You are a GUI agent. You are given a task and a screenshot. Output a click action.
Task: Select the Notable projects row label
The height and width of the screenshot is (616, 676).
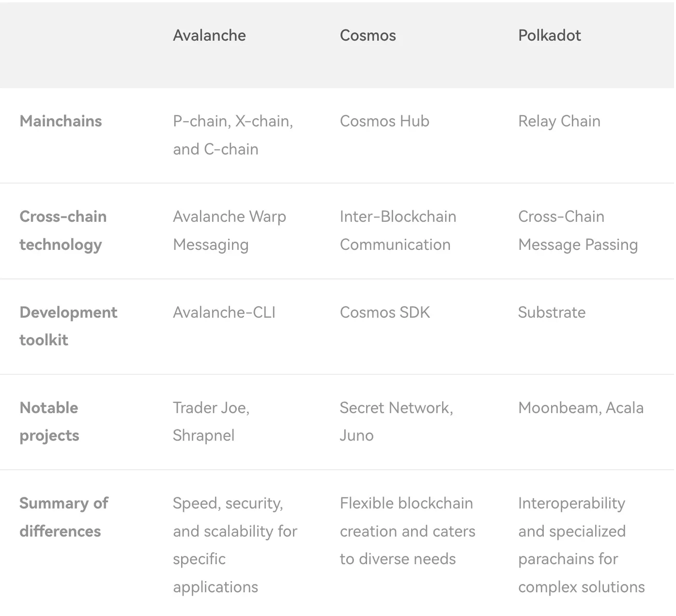[49, 421]
